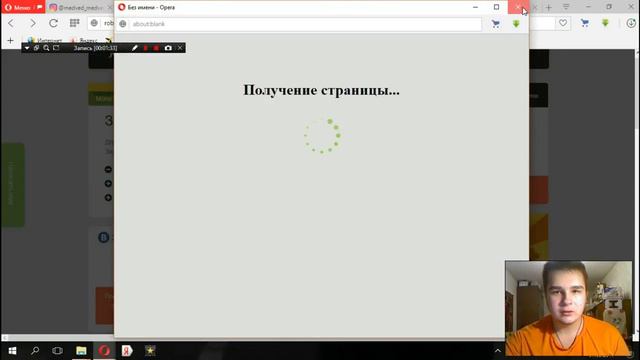This screenshot has width=640, height=360.
Task: Select the recorder pencil draw tool
Action: click(x=135, y=48)
